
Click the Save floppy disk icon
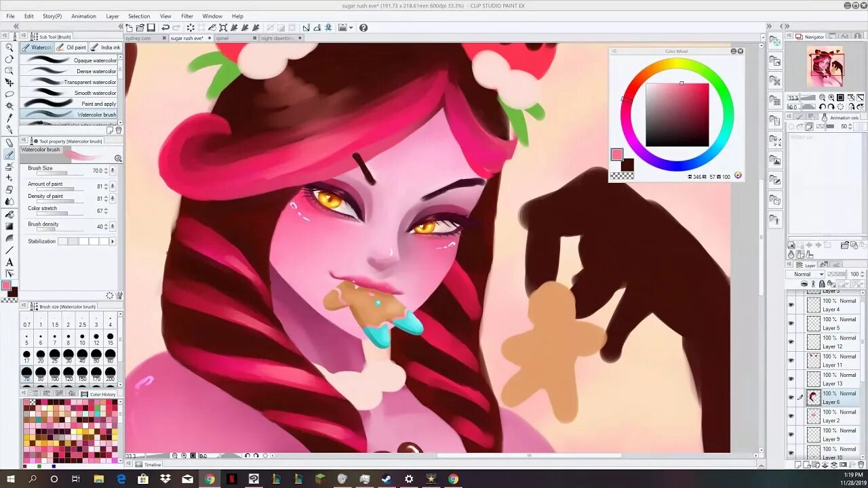coord(151,28)
